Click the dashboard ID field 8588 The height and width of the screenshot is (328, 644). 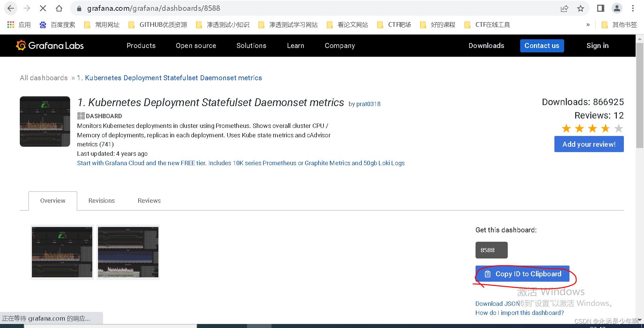coord(491,250)
